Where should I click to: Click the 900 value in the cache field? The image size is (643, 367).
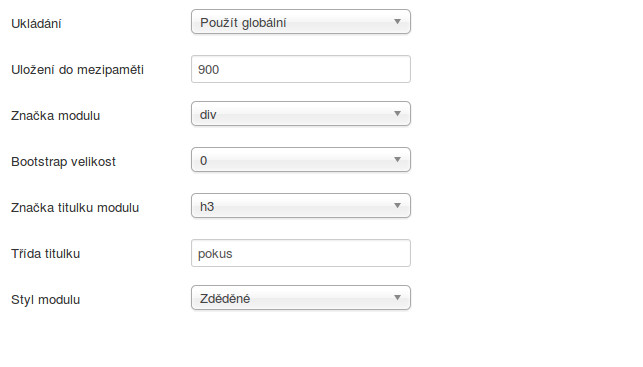coord(208,69)
